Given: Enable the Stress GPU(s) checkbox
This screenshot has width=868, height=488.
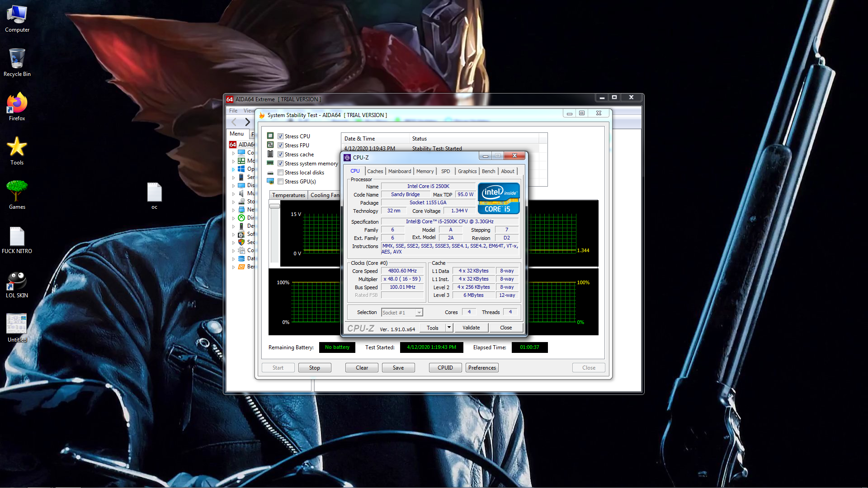Looking at the screenshot, I should click(280, 182).
